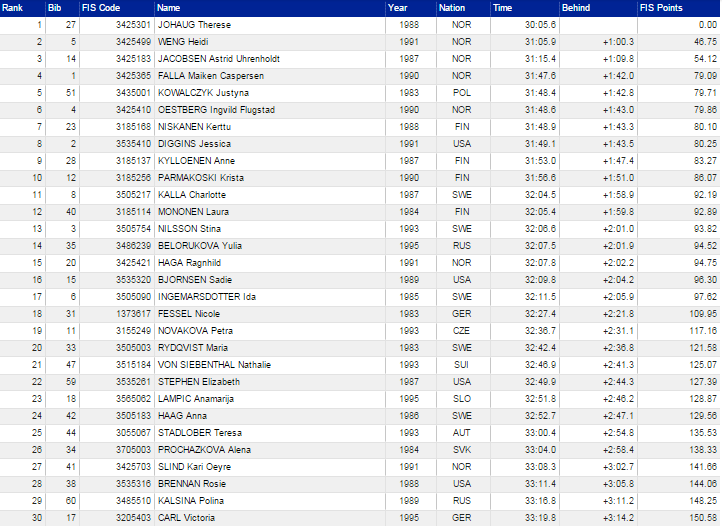Select time 31:05.9
722x526 pixels.
(x=540, y=42)
